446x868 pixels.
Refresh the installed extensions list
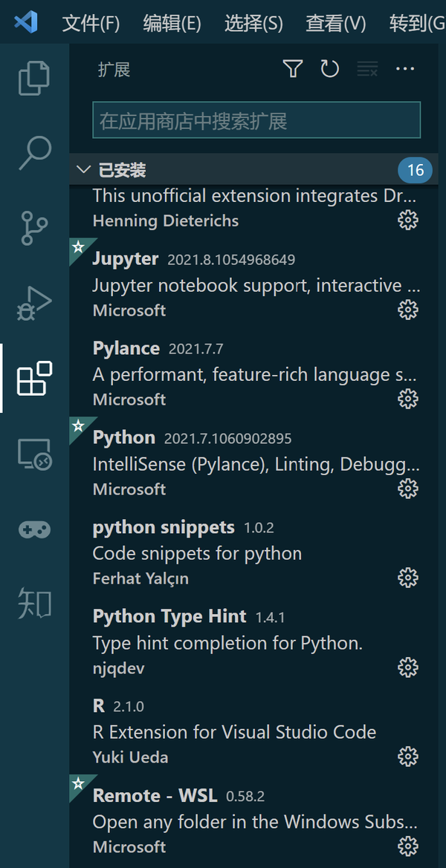coord(329,68)
